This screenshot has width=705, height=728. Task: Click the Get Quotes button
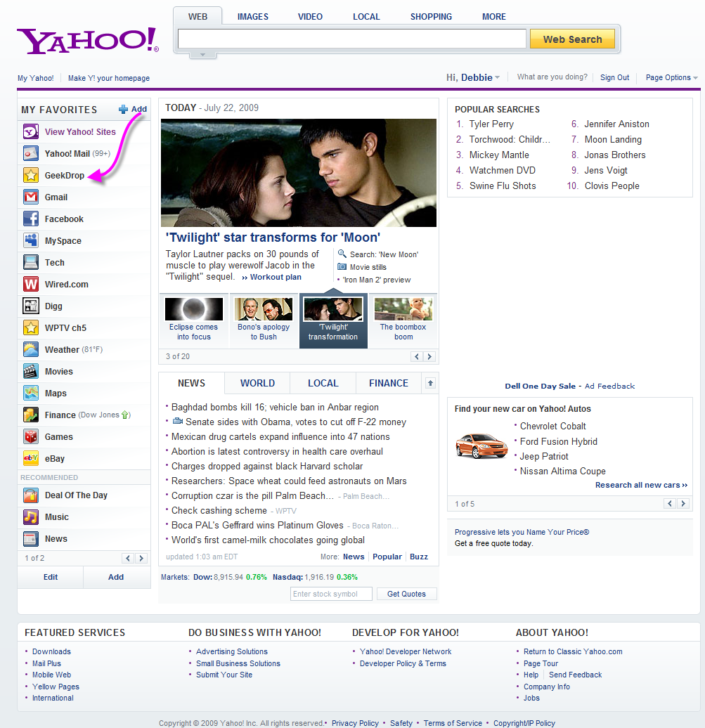click(x=406, y=594)
